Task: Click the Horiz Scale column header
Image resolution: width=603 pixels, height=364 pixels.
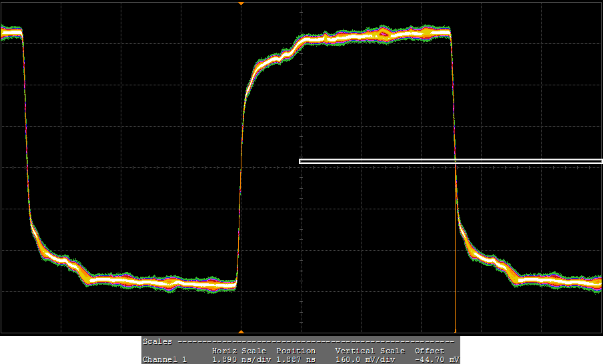Action: point(239,351)
